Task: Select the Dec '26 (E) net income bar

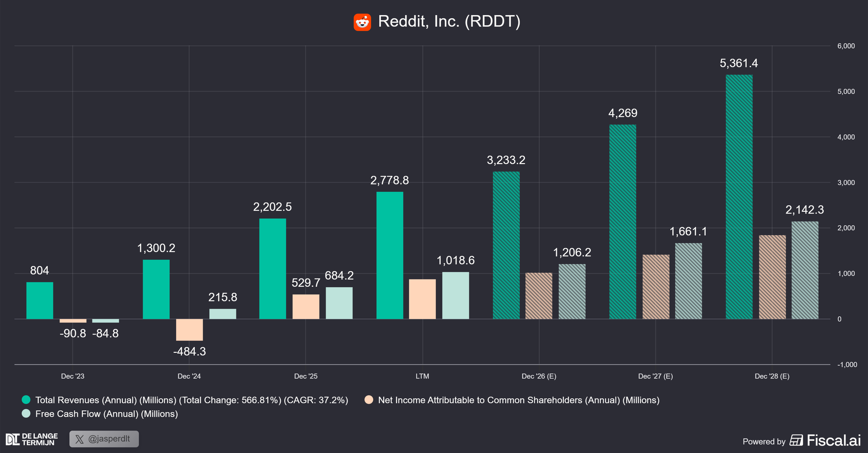Action: (x=539, y=296)
